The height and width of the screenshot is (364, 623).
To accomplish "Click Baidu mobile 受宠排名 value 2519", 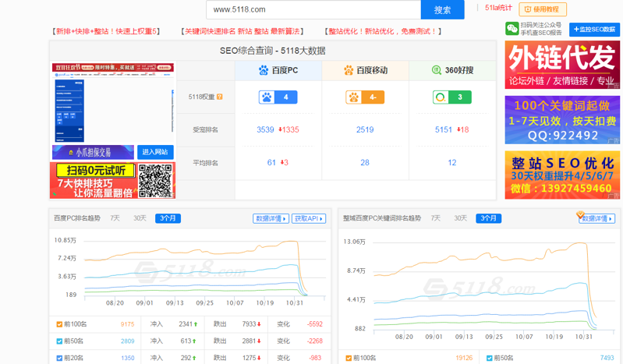I will tap(365, 129).
